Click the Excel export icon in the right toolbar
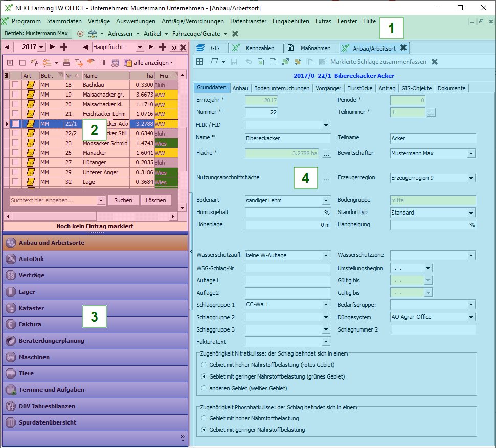Viewport: 496px width, 448px height. [261, 62]
